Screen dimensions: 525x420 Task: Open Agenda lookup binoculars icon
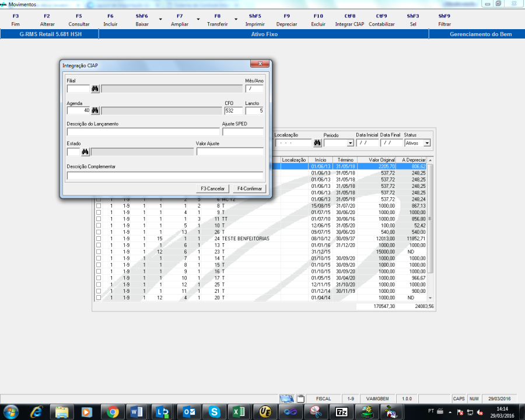95,110
